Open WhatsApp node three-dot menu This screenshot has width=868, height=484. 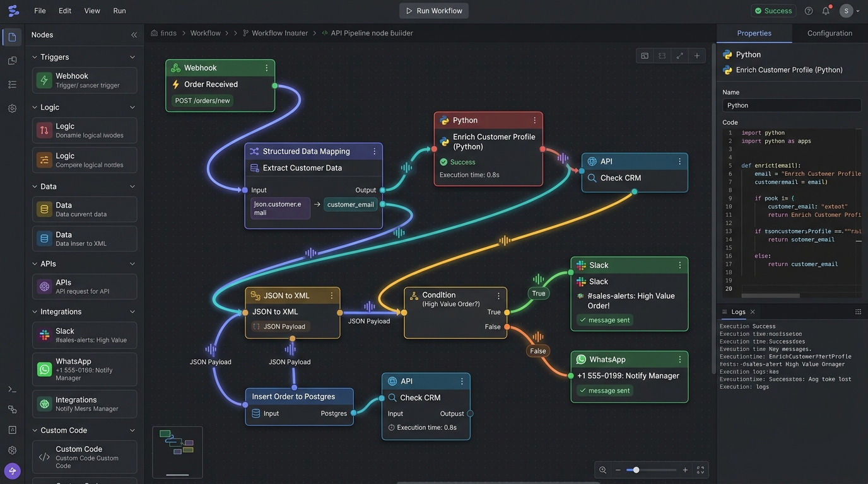[x=679, y=360]
